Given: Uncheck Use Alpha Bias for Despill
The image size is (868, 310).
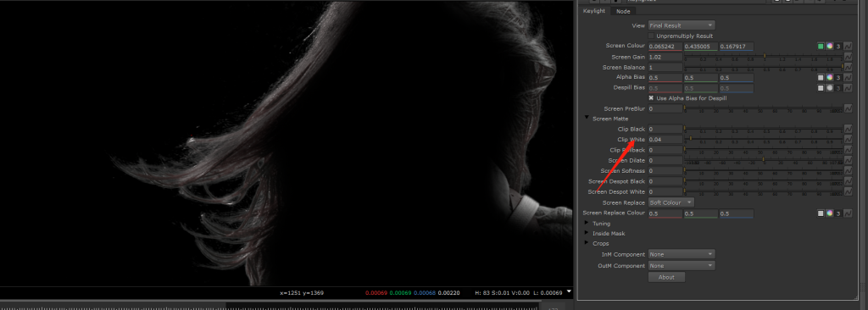Looking at the screenshot, I should pos(651,98).
